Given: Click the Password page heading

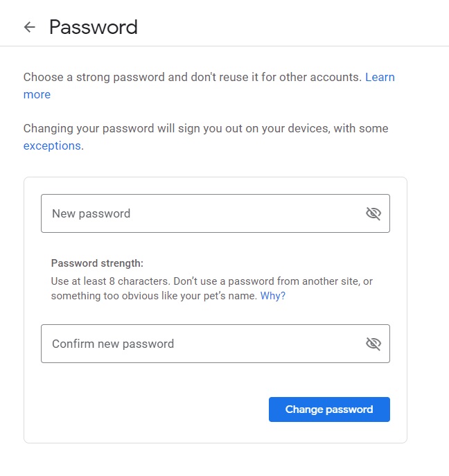Looking at the screenshot, I should [x=94, y=27].
